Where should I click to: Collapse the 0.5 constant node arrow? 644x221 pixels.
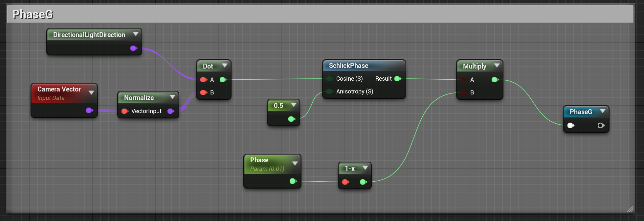click(x=294, y=105)
